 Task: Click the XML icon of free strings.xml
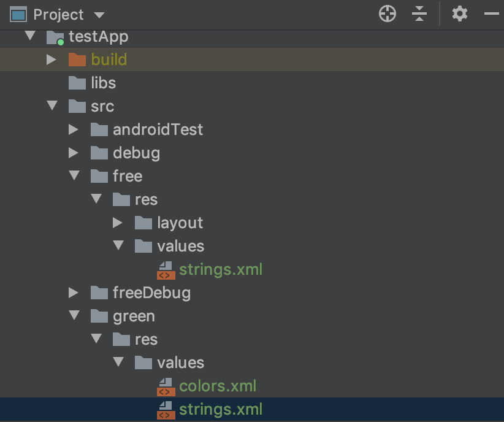coord(166,270)
